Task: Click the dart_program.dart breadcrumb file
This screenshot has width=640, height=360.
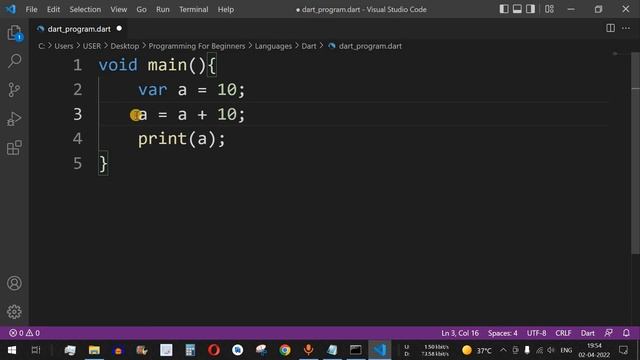Action: pyautogui.click(x=370, y=46)
